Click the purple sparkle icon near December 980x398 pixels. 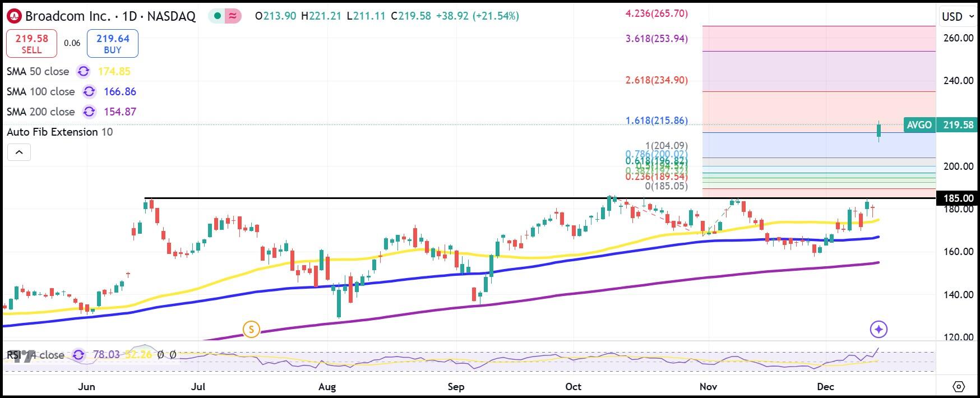pyautogui.click(x=879, y=330)
